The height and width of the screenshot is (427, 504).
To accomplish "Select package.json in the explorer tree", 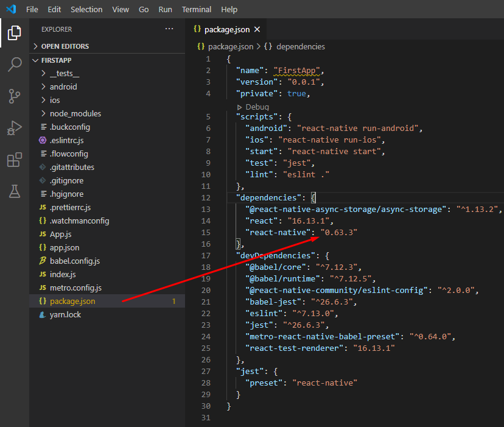I will (107, 301).
